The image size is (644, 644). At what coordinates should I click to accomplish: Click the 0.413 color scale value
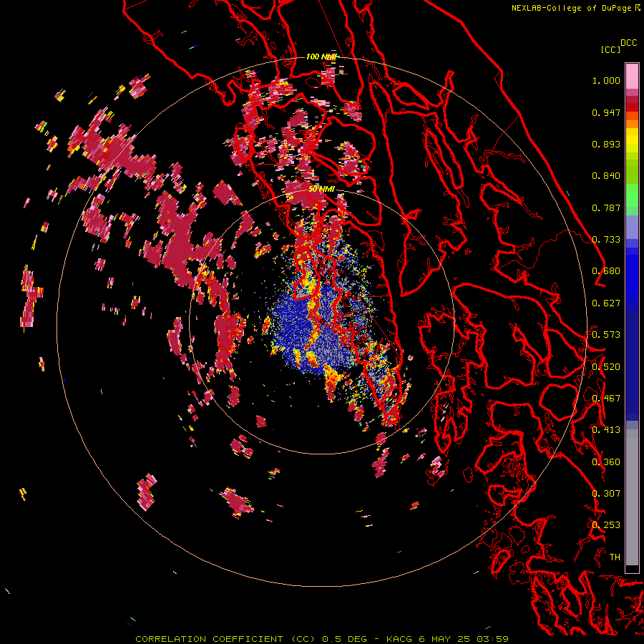pos(606,430)
